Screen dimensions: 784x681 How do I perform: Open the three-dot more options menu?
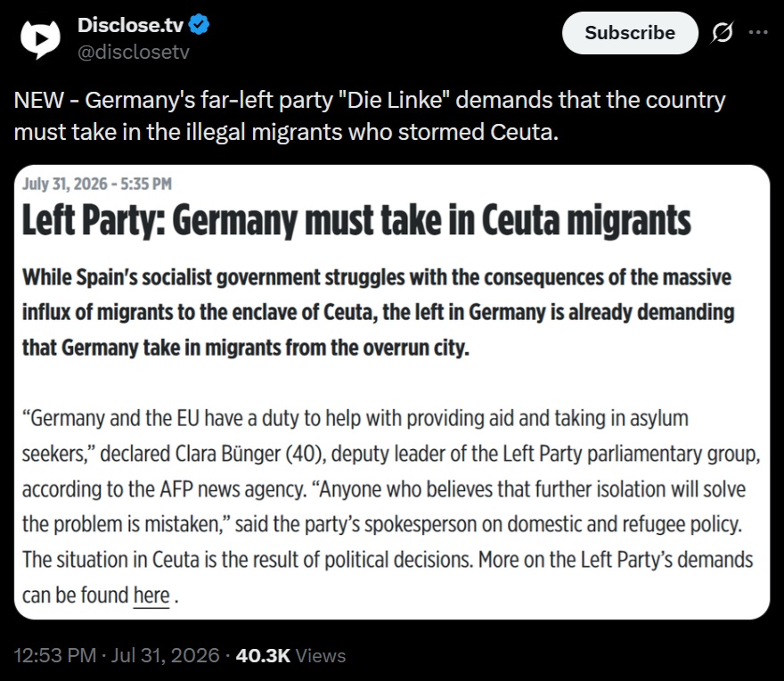point(758,32)
